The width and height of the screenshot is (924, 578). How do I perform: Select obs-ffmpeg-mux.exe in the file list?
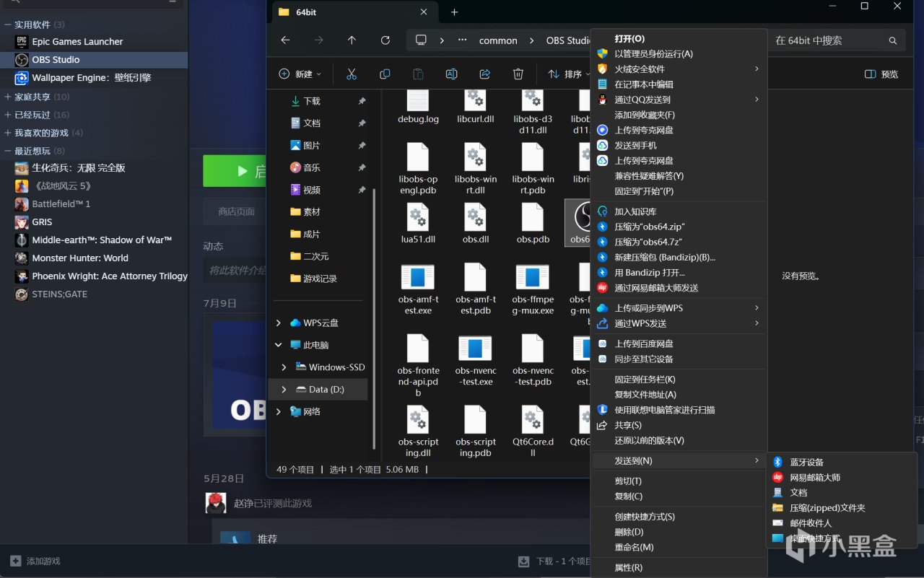point(533,289)
